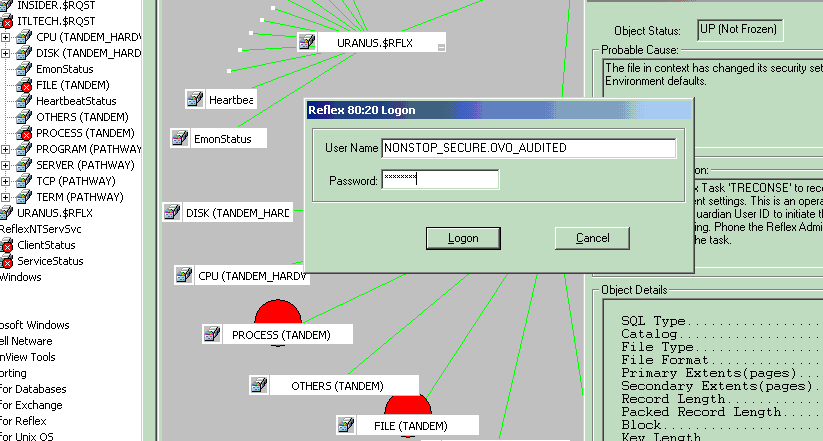Click the FILE (TANDEM) map label
823x441 pixels.
(410, 426)
